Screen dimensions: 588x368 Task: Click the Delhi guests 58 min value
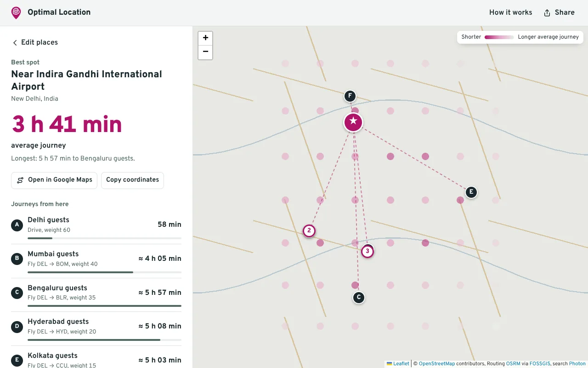coord(170,225)
